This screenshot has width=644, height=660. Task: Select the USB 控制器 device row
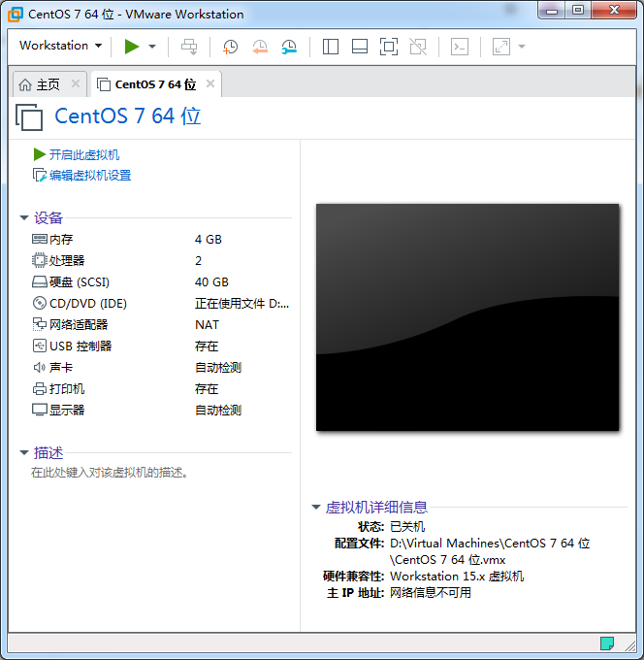(x=160, y=346)
